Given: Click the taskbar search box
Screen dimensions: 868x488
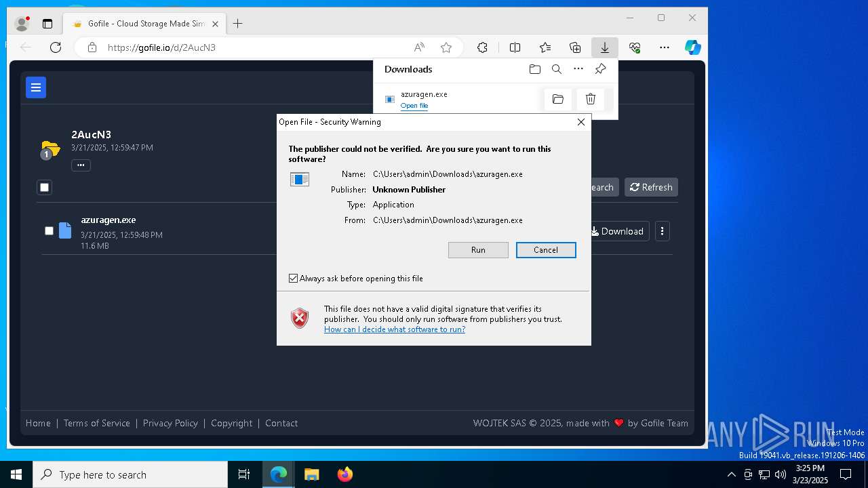Looking at the screenshot, I should tap(130, 474).
